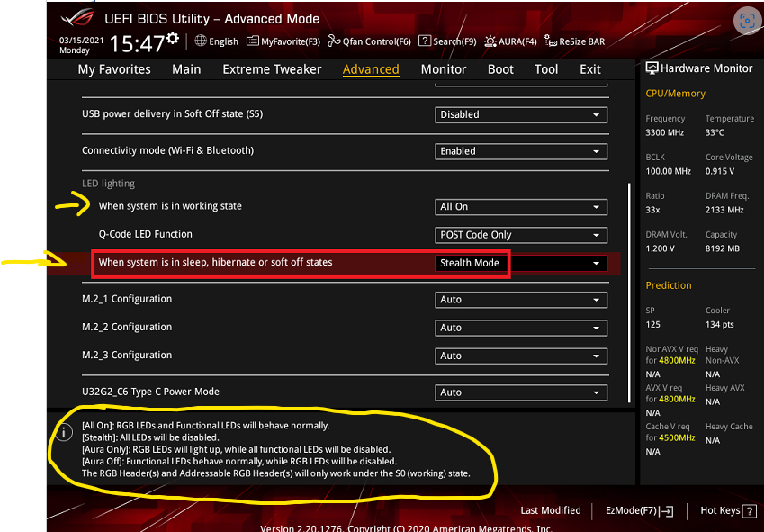This screenshot has height=532, width=764.
Task: Click the EzMode(F7) exit arrow icon
Action: click(x=668, y=511)
